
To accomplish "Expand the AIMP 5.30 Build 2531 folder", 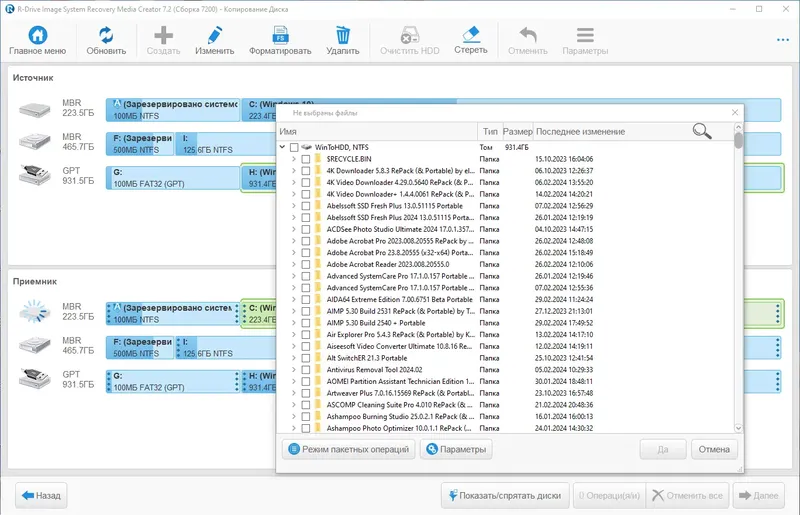I will click(x=294, y=311).
